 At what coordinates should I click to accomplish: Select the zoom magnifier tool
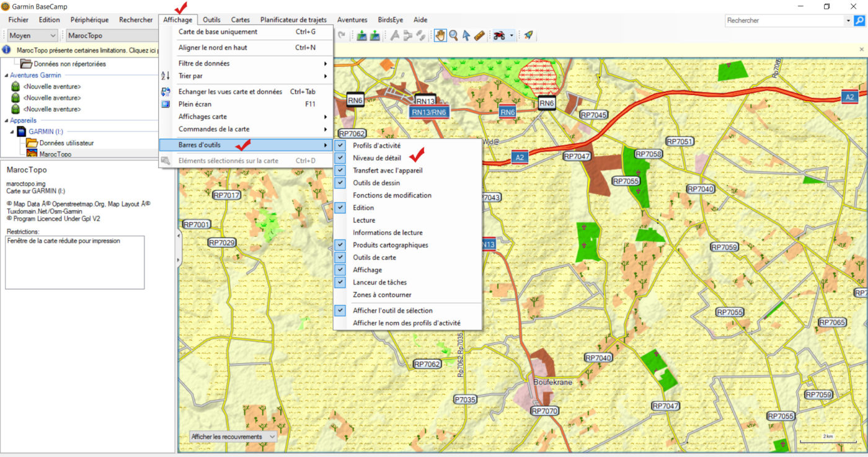454,35
